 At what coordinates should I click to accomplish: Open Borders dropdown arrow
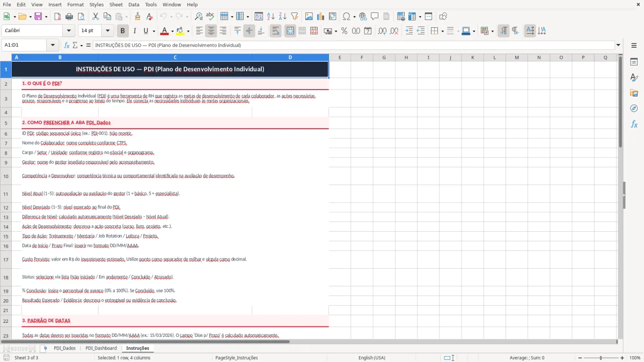(x=442, y=31)
